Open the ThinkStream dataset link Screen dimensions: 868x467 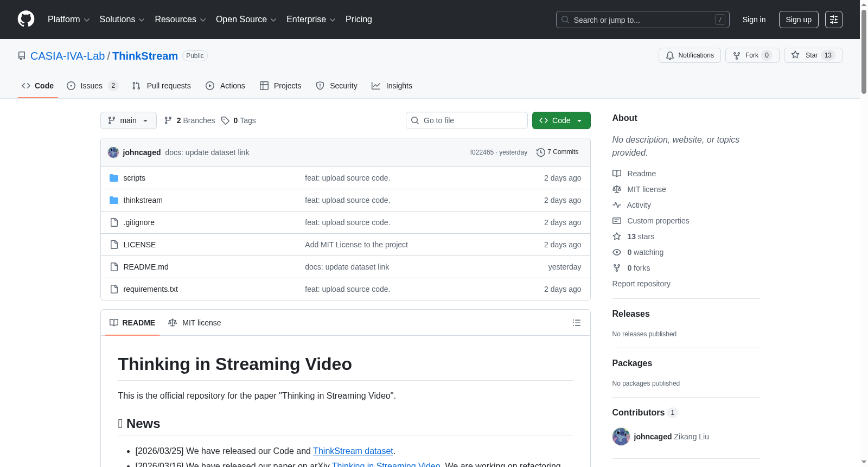(353, 451)
